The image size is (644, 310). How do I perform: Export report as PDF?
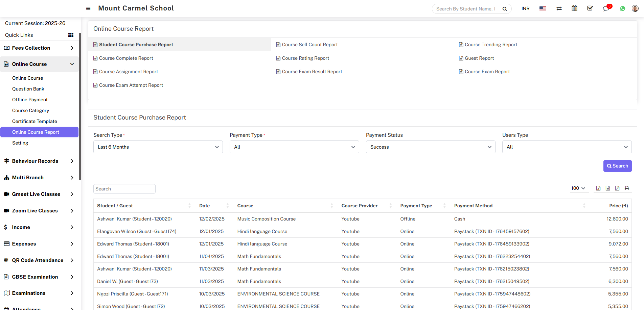click(x=617, y=188)
